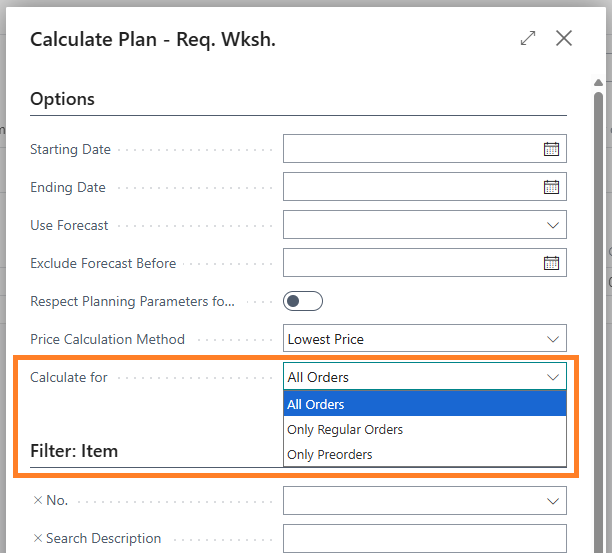Choose Only Preorders from the list

click(330, 454)
